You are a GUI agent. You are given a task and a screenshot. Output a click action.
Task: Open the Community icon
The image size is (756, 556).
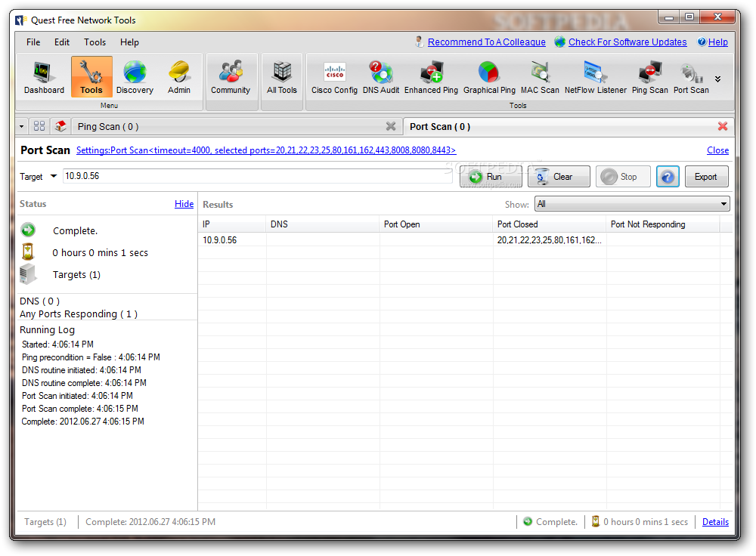[x=231, y=77]
